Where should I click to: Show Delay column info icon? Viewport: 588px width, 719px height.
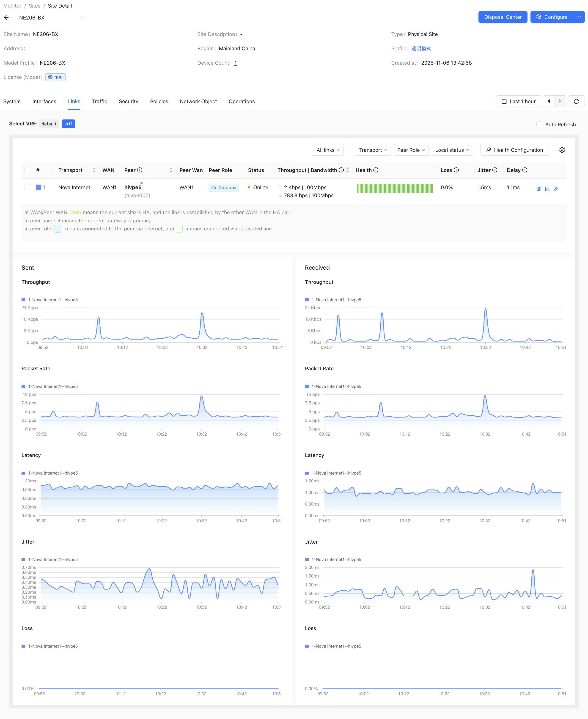[x=525, y=170]
